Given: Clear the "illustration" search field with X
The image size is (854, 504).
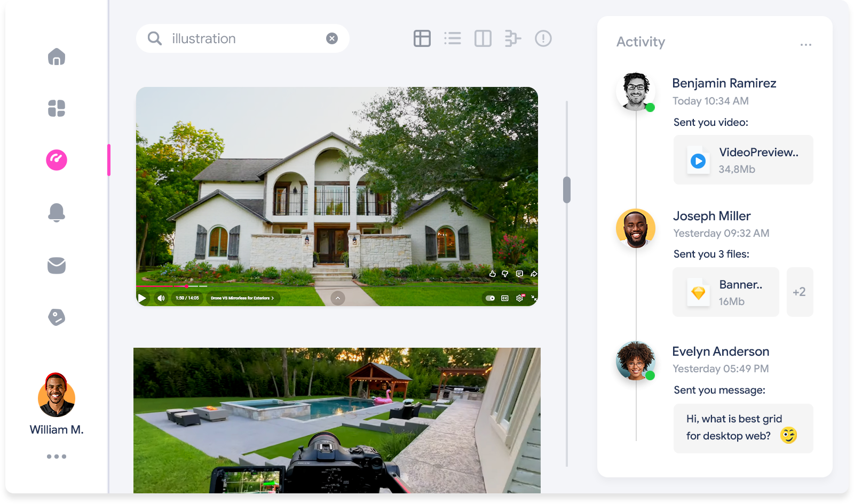Looking at the screenshot, I should [332, 38].
